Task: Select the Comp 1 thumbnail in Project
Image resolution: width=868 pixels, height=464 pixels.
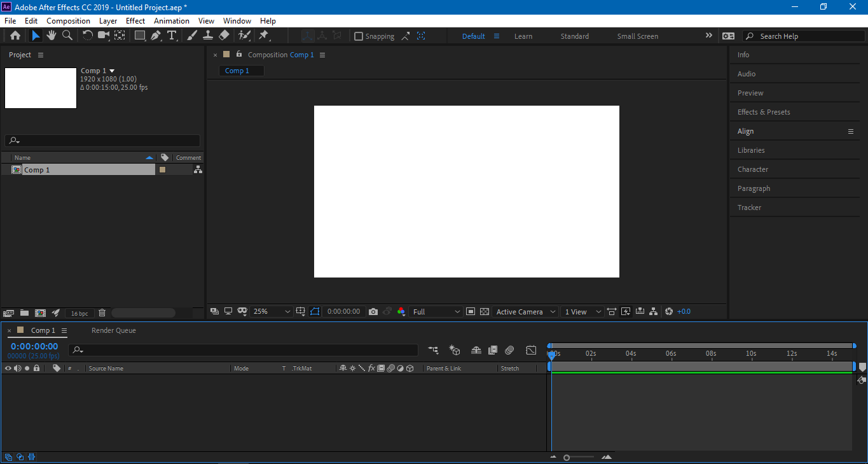Action: (x=41, y=88)
